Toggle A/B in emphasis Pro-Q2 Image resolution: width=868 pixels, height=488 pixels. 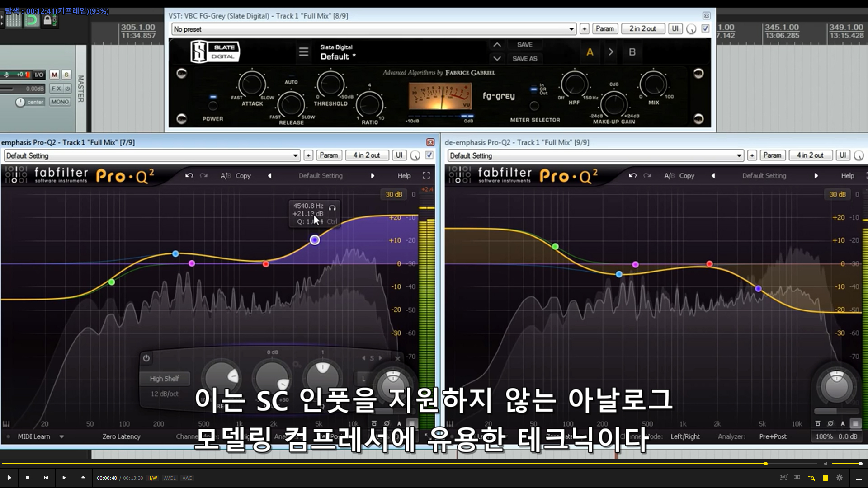(x=226, y=176)
